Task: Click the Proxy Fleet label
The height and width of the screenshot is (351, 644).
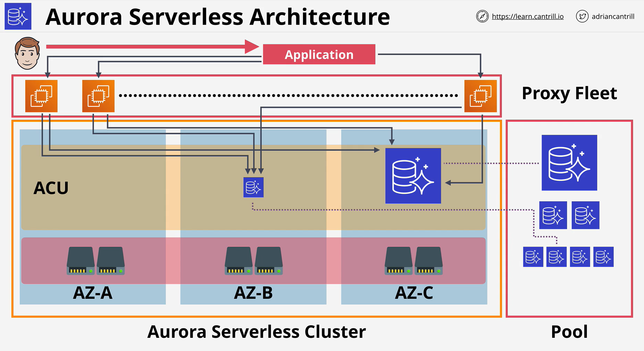Action: (569, 93)
